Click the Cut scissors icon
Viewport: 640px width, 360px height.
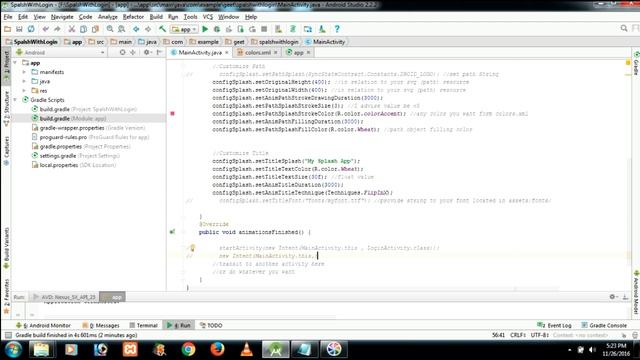tap(71, 29)
